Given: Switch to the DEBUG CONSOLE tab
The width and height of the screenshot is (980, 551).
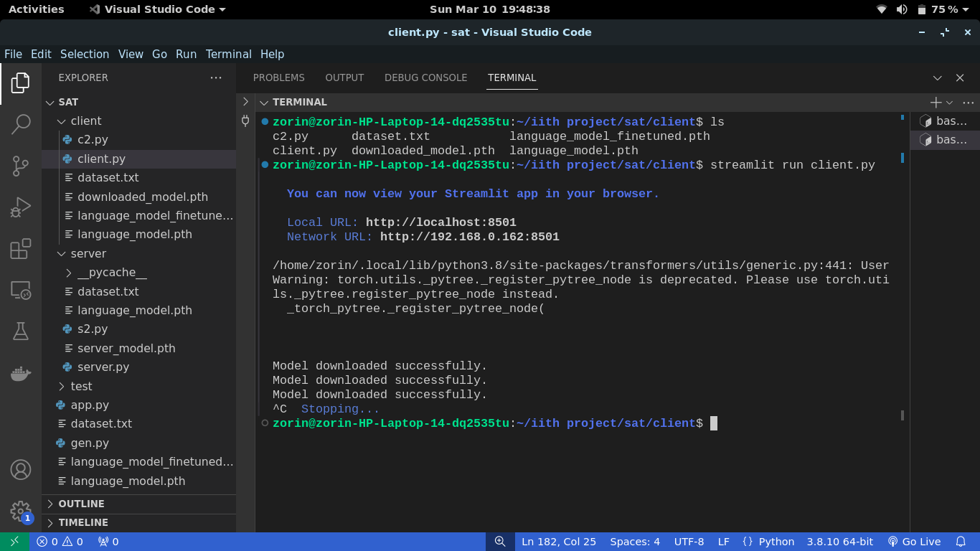Looking at the screenshot, I should (425, 77).
